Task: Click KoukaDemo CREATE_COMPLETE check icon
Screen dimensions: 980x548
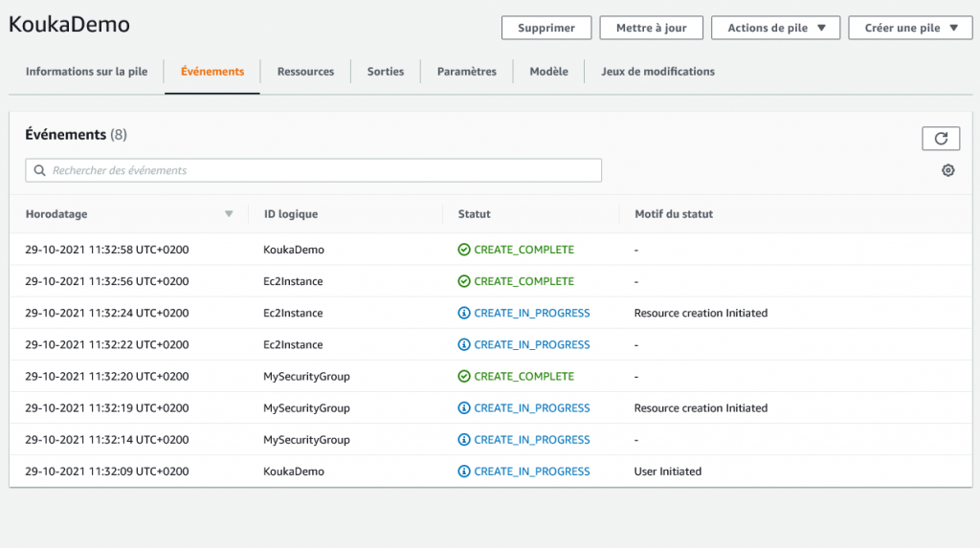Action: tap(464, 250)
